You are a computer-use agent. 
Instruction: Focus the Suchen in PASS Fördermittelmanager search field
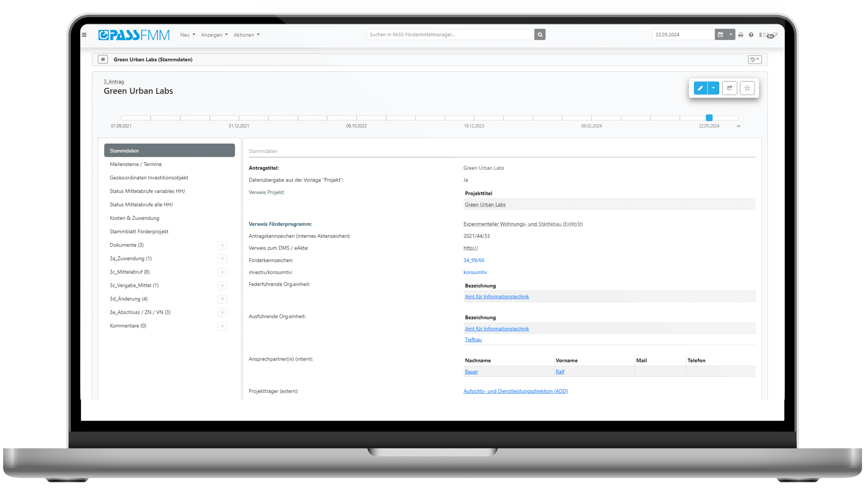[x=450, y=35]
